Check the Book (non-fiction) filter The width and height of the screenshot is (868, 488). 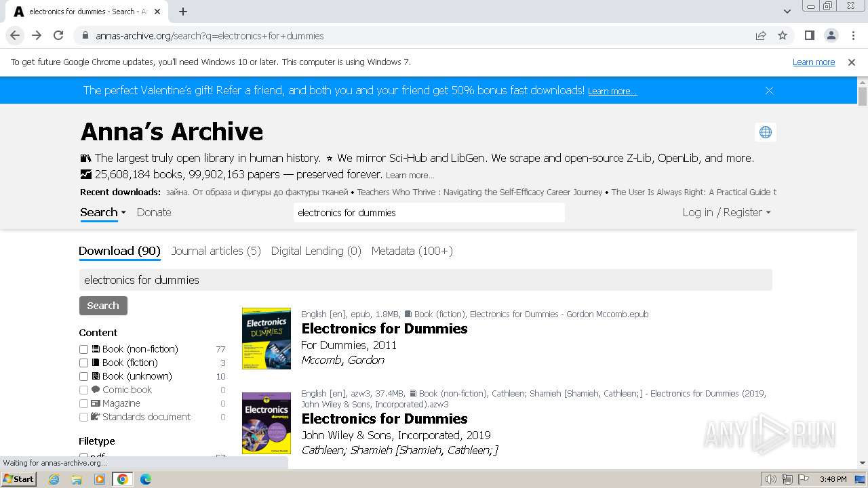click(83, 349)
